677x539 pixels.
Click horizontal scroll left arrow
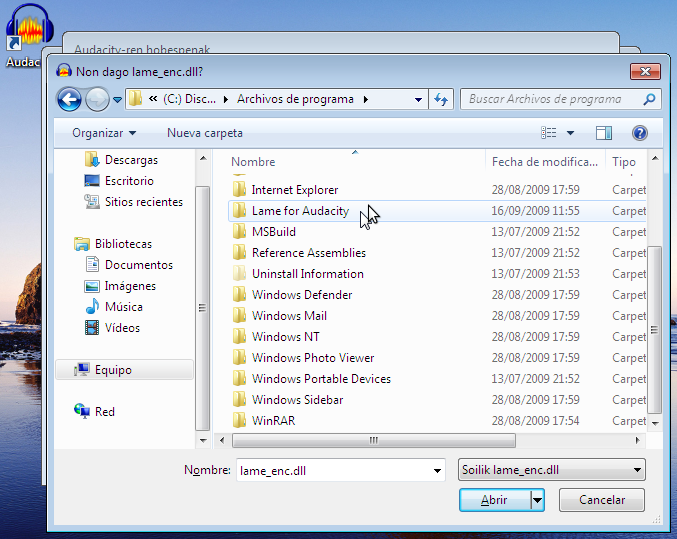point(222,441)
